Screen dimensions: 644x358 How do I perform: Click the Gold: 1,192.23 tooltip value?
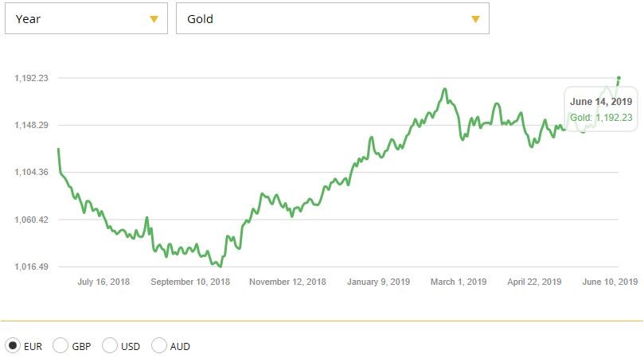tap(601, 118)
